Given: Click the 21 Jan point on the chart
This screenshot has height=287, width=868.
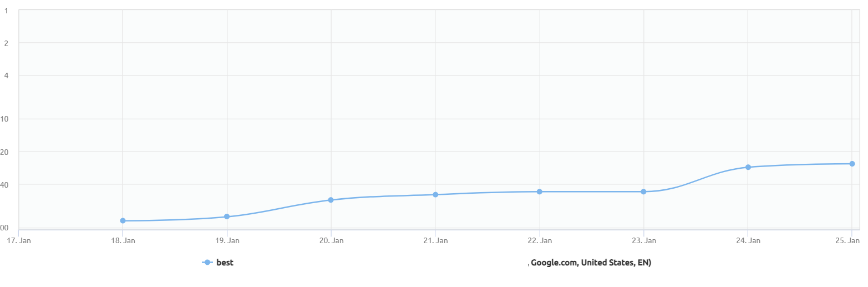Looking at the screenshot, I should pos(435,195).
